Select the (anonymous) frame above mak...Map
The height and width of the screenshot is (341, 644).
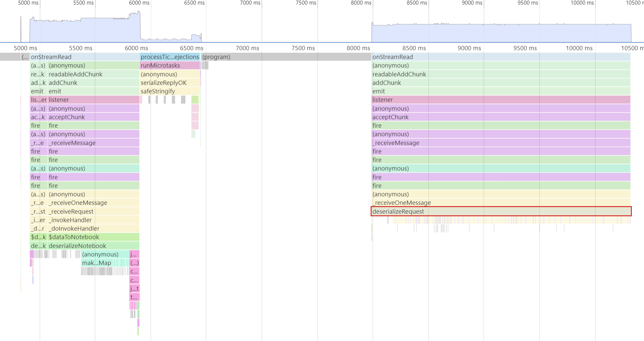point(105,254)
